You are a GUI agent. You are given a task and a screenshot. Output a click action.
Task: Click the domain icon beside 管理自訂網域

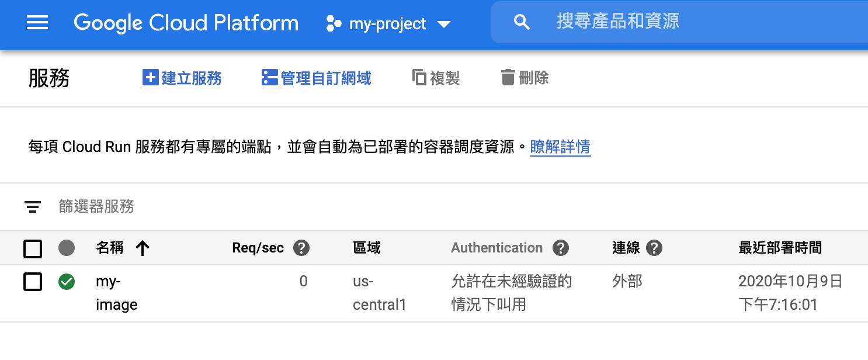click(x=269, y=78)
